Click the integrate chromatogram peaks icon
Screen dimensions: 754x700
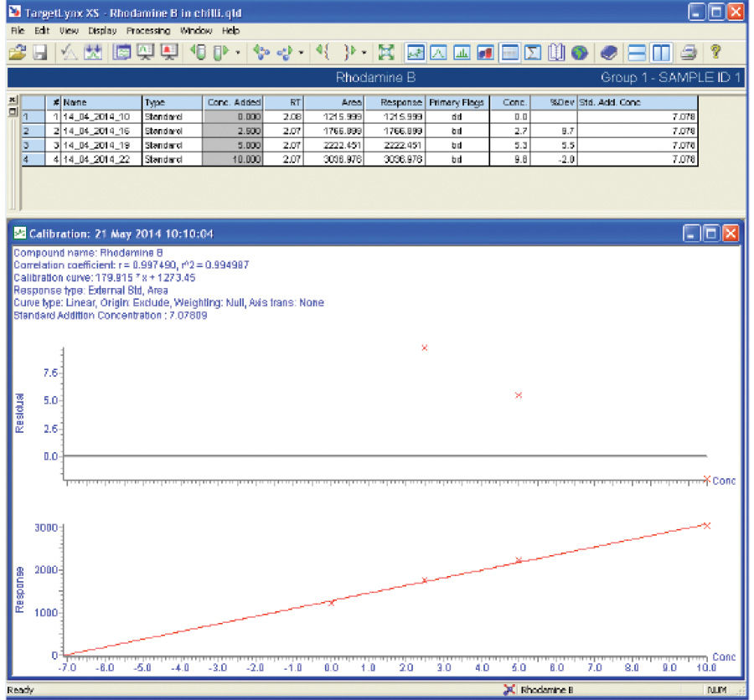tap(93, 52)
